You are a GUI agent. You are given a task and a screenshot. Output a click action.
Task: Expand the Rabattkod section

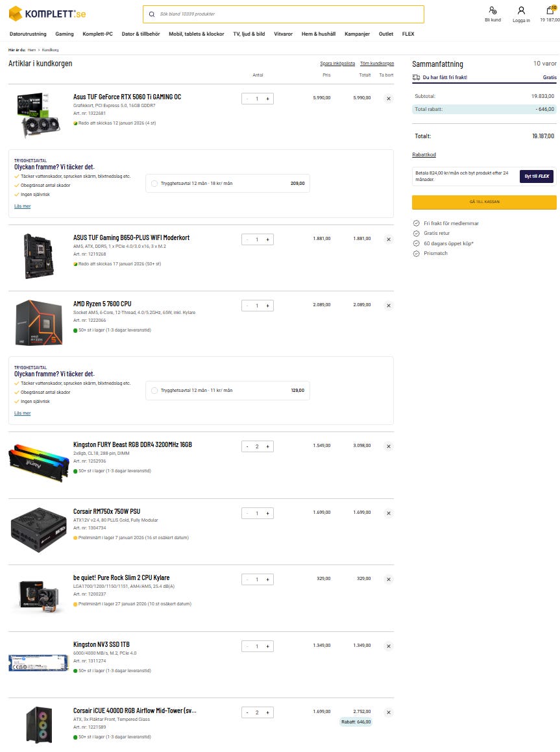(424, 154)
